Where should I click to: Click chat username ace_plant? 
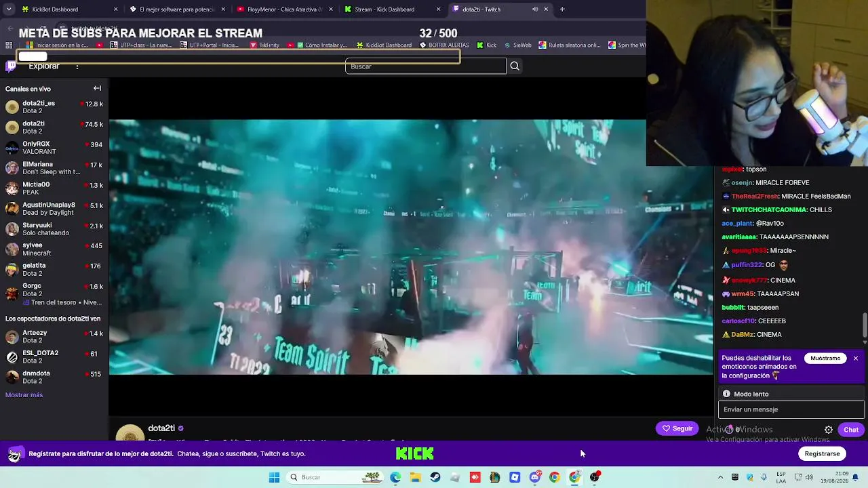[737, 224]
